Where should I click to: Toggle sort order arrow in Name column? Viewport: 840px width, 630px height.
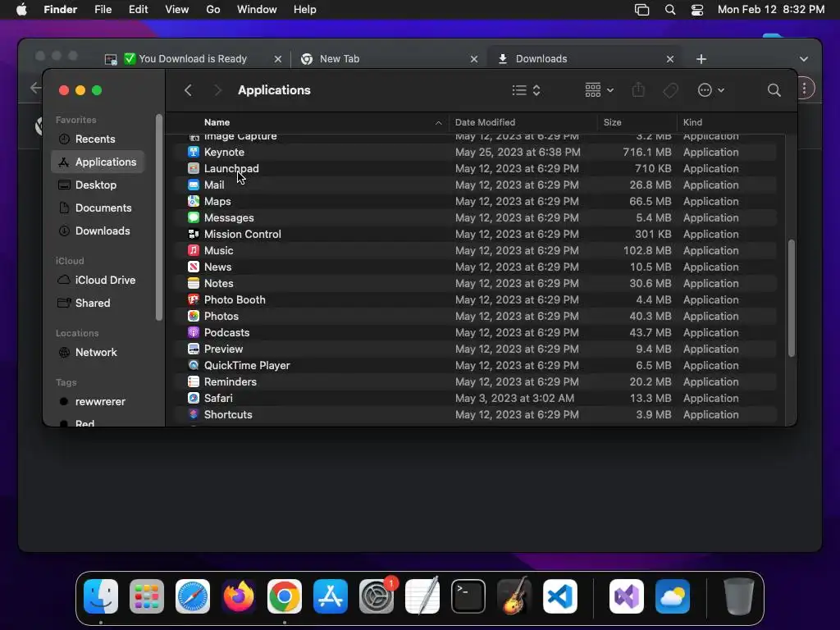pyautogui.click(x=438, y=123)
